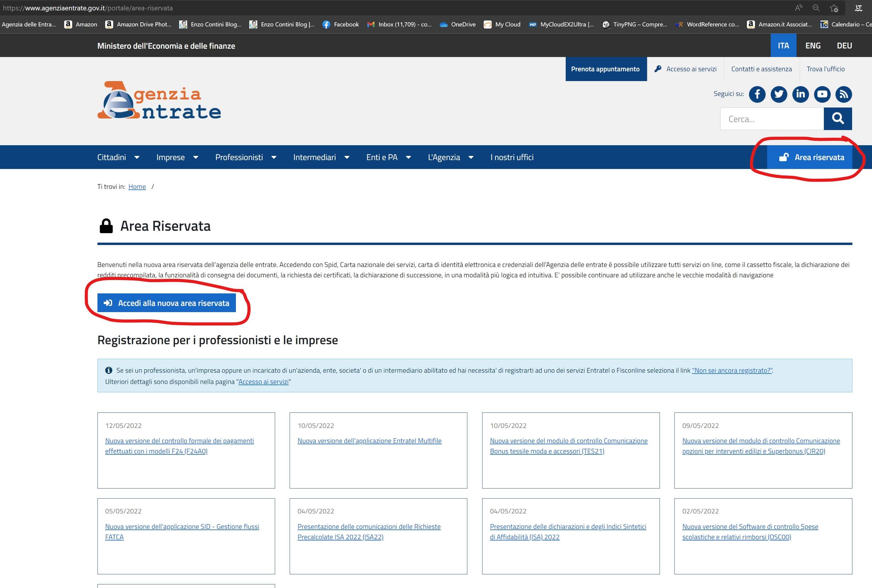The image size is (872, 588).
Task: Click Accedi alla nuova area riservata
Action: pos(166,303)
